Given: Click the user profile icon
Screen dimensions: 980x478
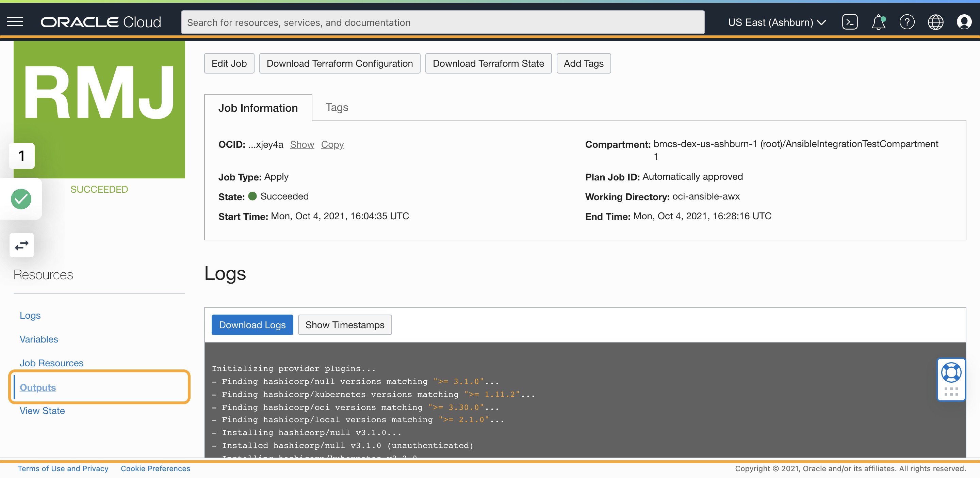Looking at the screenshot, I should (x=964, y=22).
